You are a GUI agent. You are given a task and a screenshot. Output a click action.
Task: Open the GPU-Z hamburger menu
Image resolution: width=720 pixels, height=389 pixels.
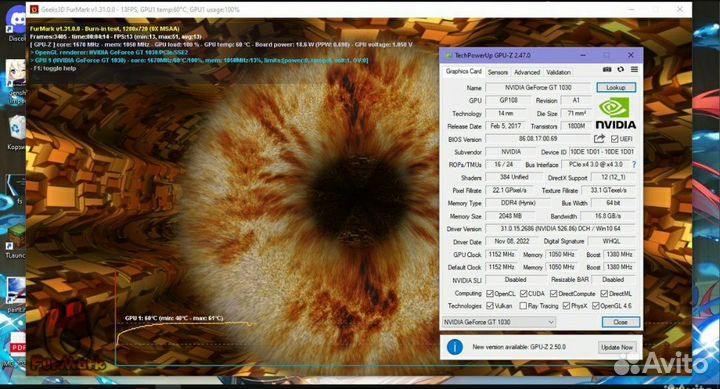coord(634,69)
